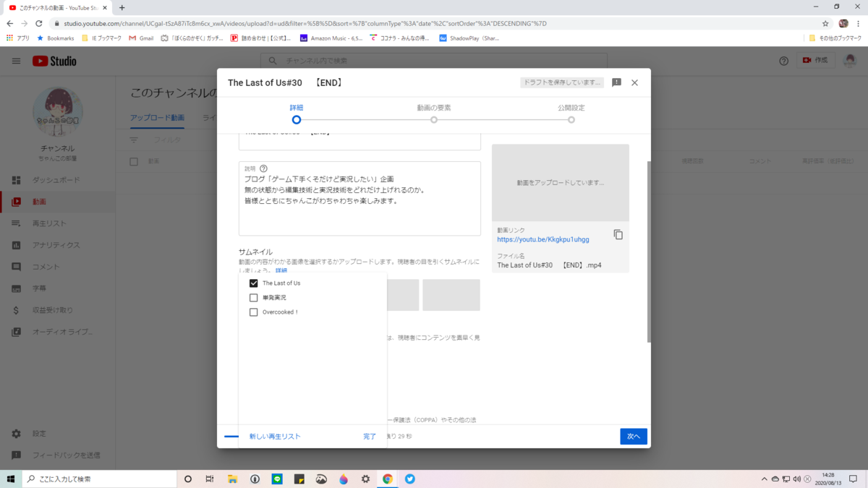Image resolution: width=868 pixels, height=488 pixels.
Task: Open 設定 in the sidebar
Action: click(x=58, y=434)
